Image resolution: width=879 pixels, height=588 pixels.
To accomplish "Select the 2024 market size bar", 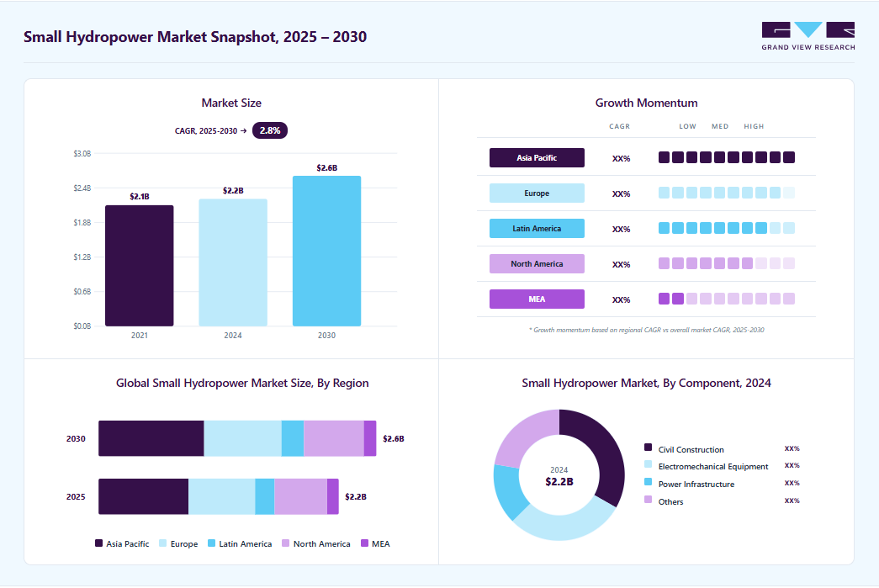I will (233, 262).
